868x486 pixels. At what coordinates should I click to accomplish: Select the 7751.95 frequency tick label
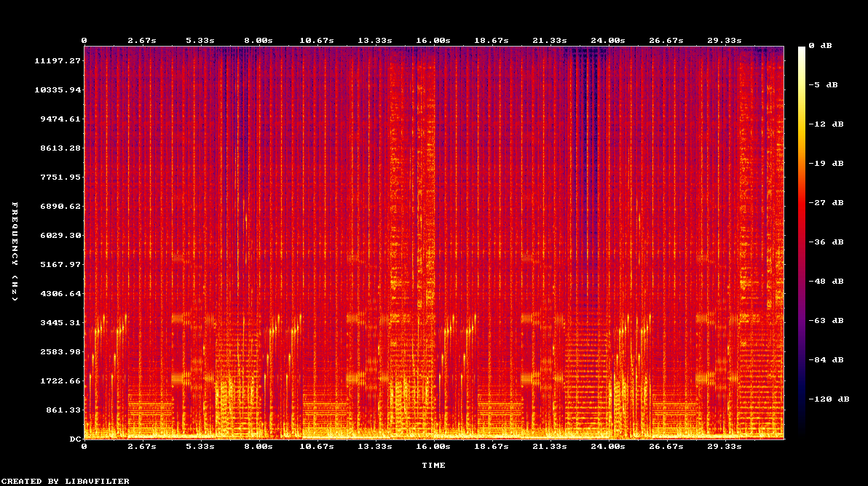click(x=60, y=177)
